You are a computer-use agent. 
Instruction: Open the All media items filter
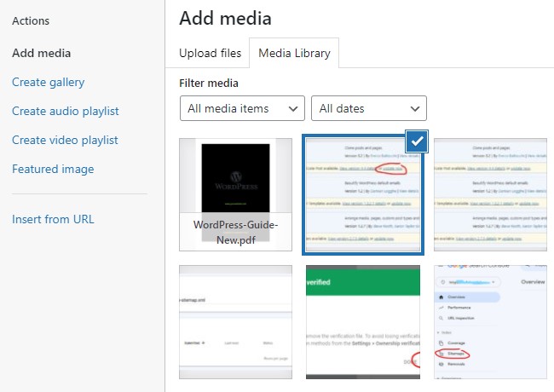pyautogui.click(x=242, y=108)
